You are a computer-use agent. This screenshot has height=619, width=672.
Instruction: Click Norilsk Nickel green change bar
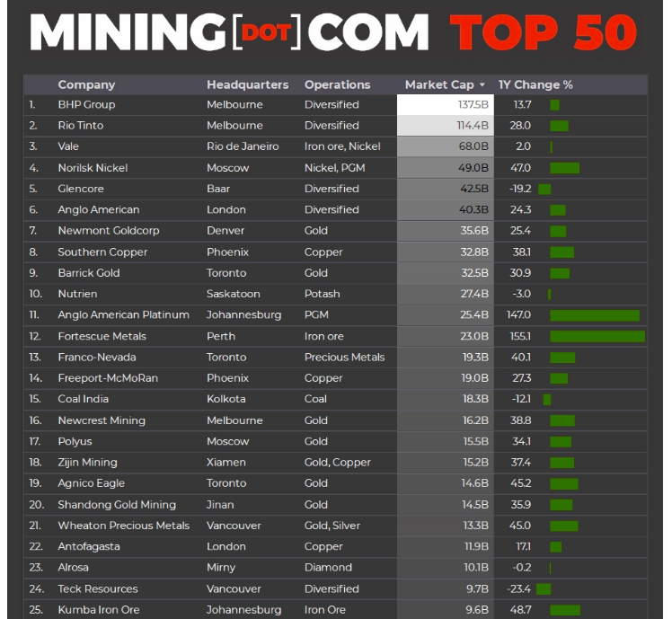565,168
